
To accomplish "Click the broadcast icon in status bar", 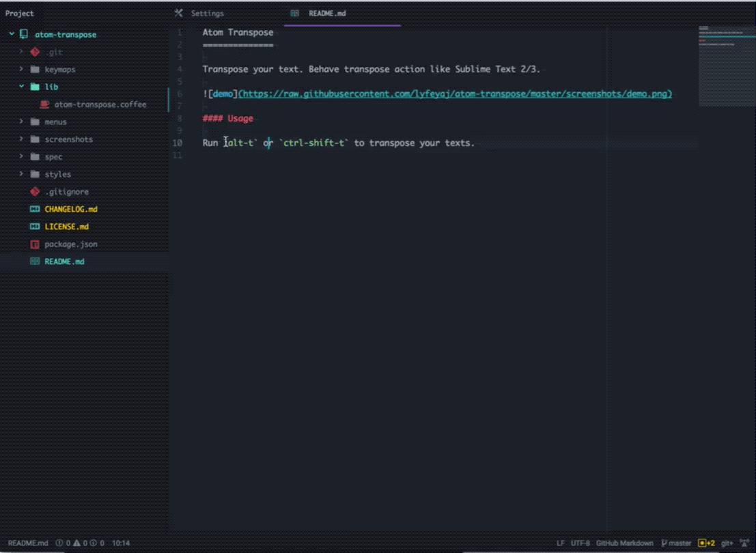I will click(x=744, y=543).
